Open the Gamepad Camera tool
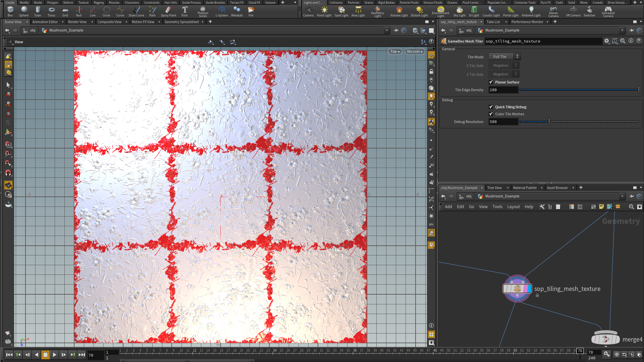Screen dimensions: 644x362 pyautogui.click(x=608, y=11)
